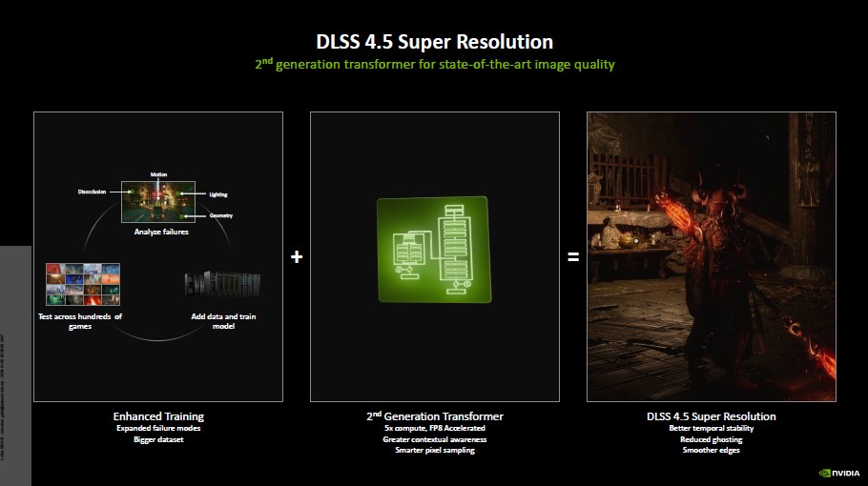Click the equals sign between panels
The width and height of the screenshot is (868, 486).
pos(573,256)
